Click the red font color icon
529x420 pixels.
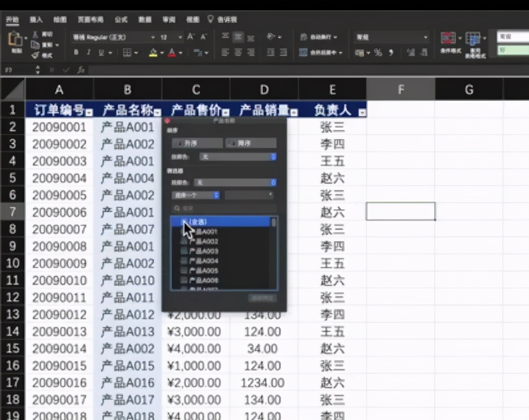172,53
